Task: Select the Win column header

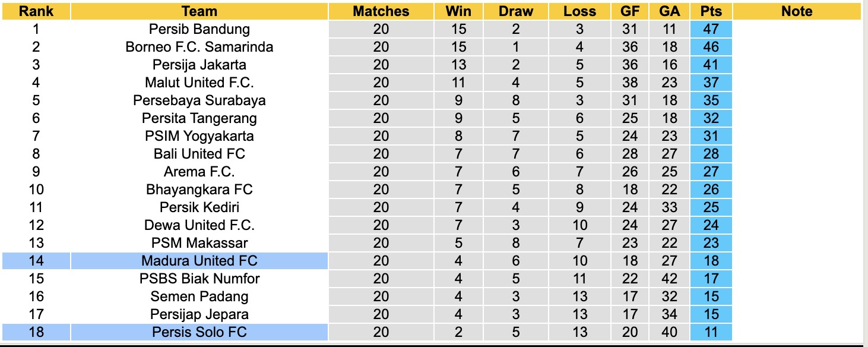Action: [x=458, y=11]
